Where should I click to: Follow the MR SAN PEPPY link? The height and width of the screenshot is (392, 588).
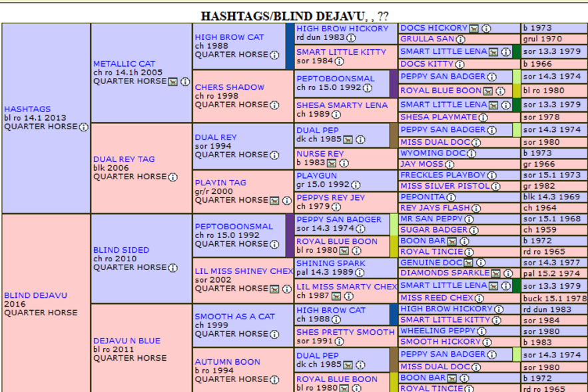tap(432, 219)
